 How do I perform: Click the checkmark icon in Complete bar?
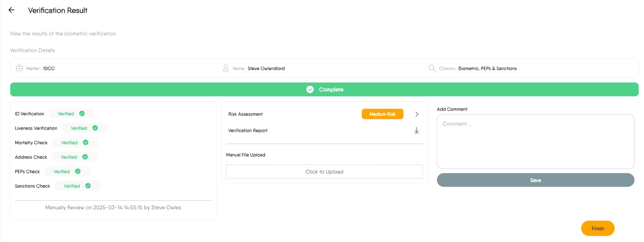[310, 89]
